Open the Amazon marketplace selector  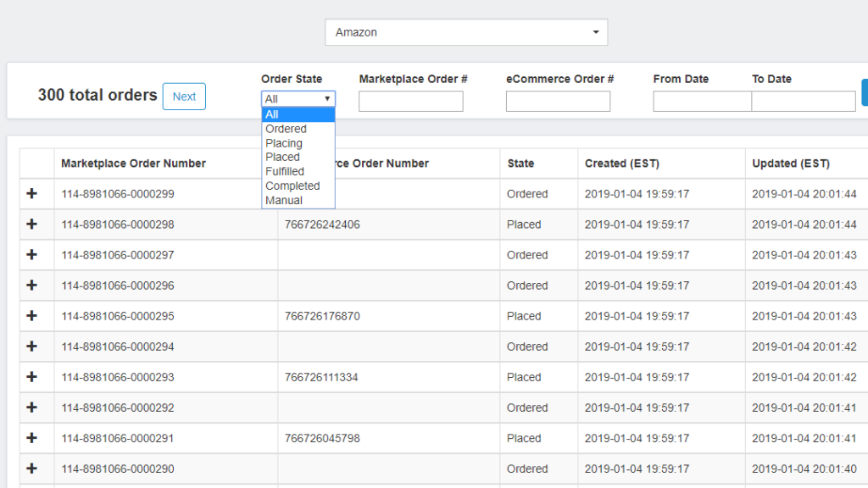466,31
